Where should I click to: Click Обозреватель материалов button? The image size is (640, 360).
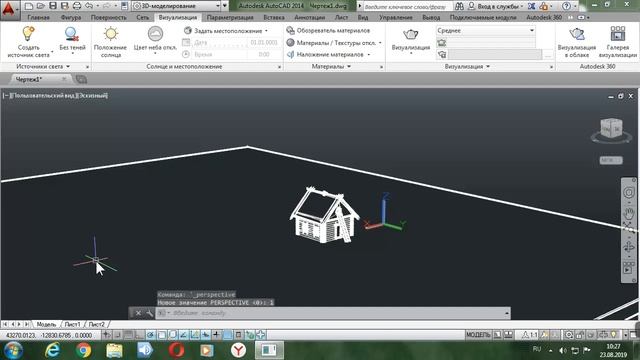point(329,31)
